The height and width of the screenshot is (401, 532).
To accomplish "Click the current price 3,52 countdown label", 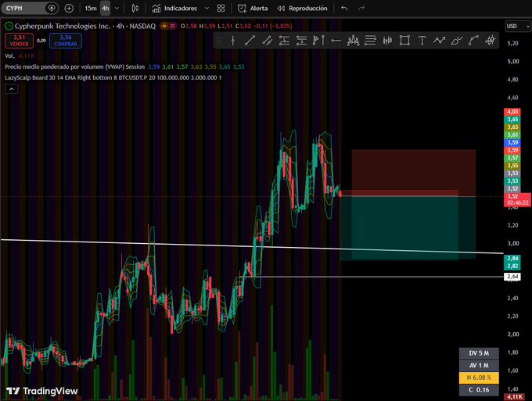I will click(x=517, y=199).
